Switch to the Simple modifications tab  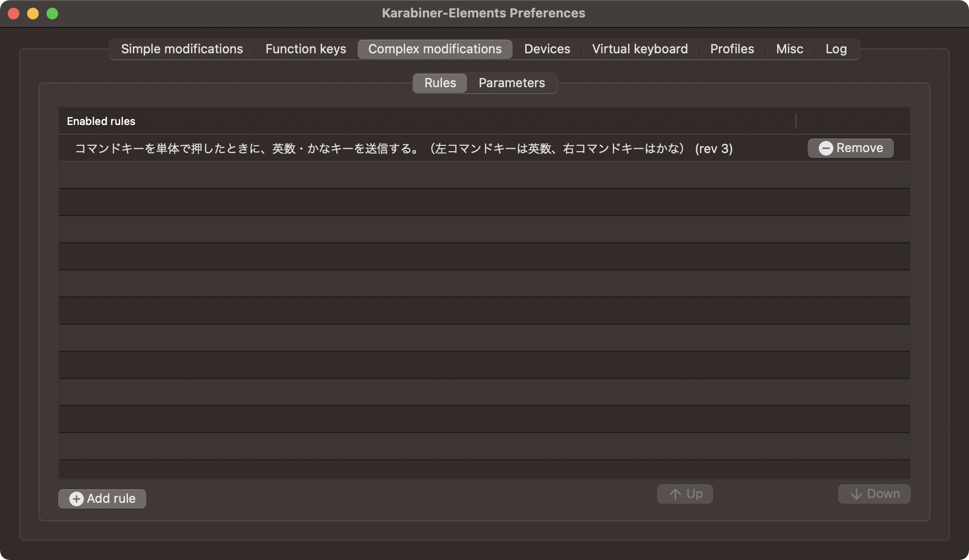182,48
